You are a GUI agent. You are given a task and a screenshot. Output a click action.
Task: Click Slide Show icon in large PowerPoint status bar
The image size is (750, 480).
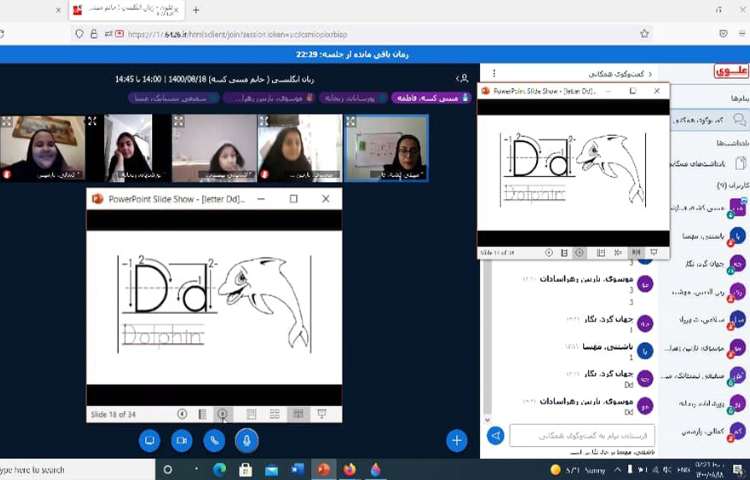[322, 414]
